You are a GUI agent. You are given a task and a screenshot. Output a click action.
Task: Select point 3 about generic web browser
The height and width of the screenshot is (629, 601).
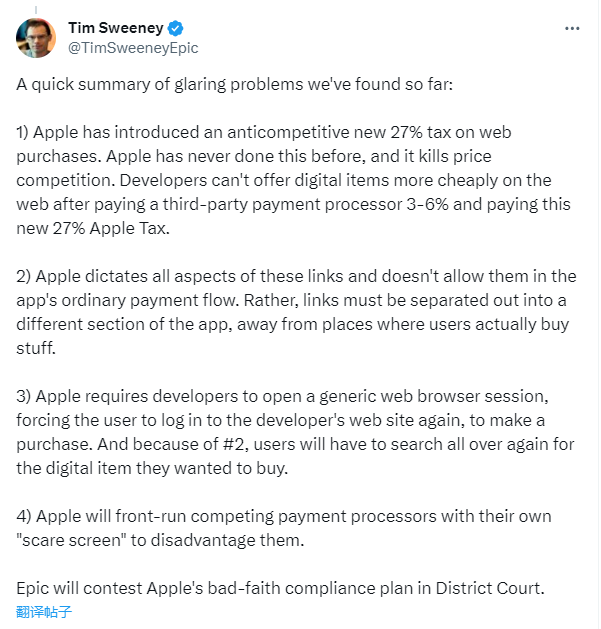pyautogui.click(x=295, y=432)
